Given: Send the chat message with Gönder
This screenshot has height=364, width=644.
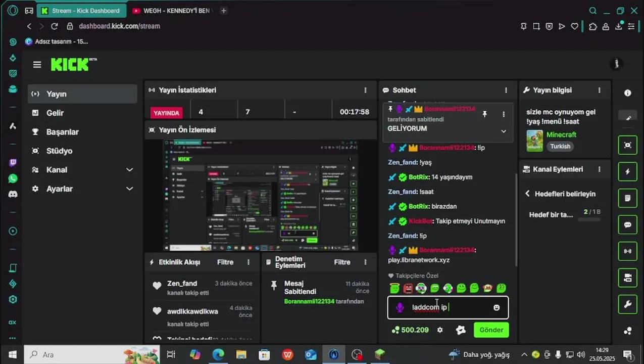Looking at the screenshot, I should [491, 330].
